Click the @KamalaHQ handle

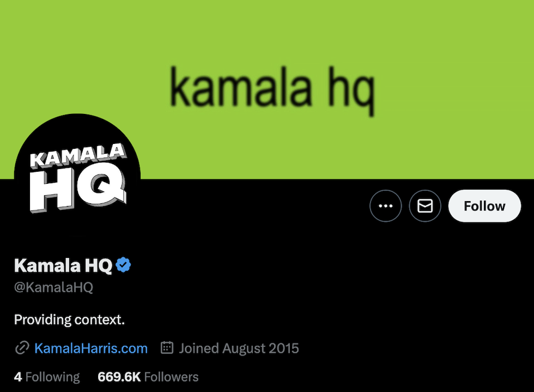tap(53, 287)
